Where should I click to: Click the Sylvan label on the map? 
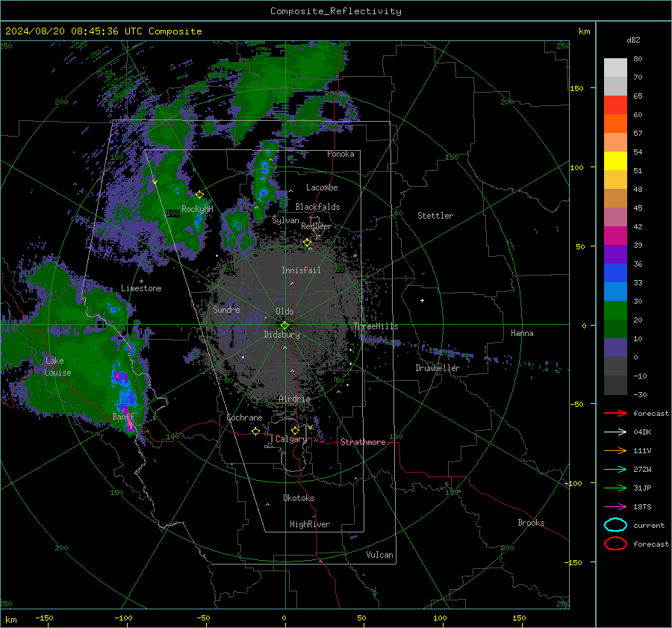coord(285,220)
